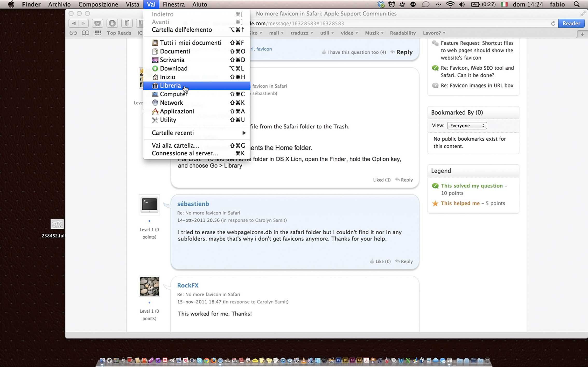Image resolution: width=588 pixels, height=367 pixels.
Task: Open the Everyone view dropdown
Action: click(x=467, y=126)
